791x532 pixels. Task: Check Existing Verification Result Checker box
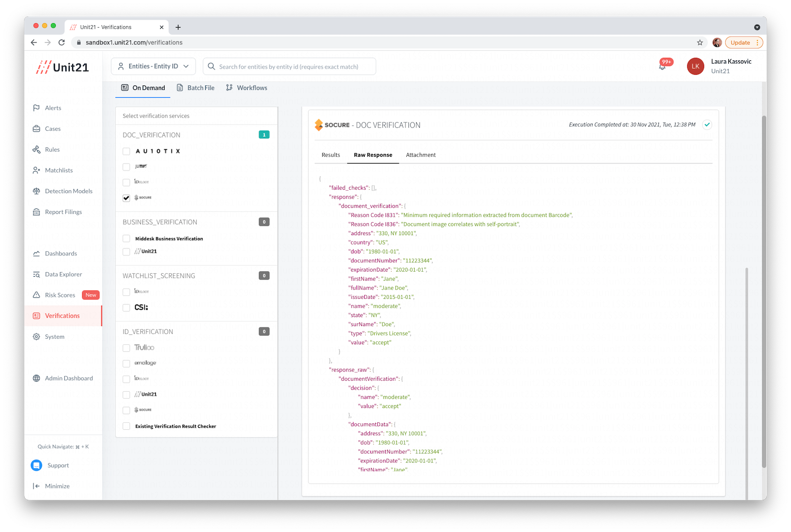click(127, 426)
